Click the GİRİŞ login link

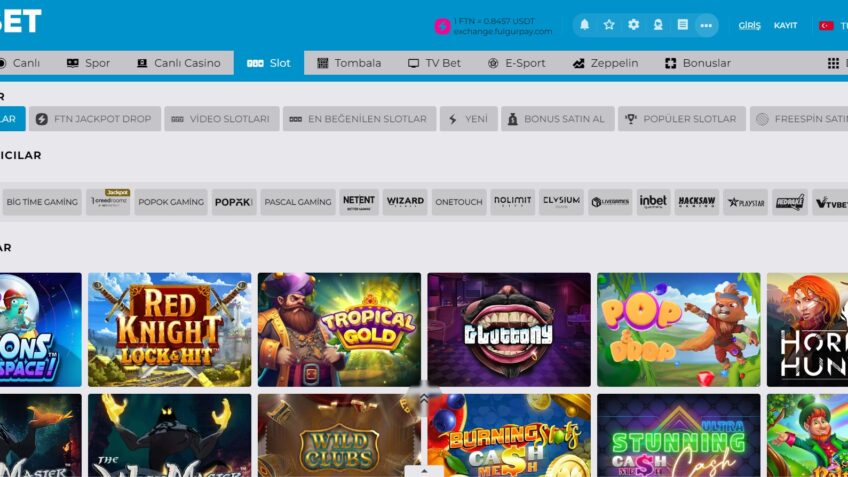point(749,25)
